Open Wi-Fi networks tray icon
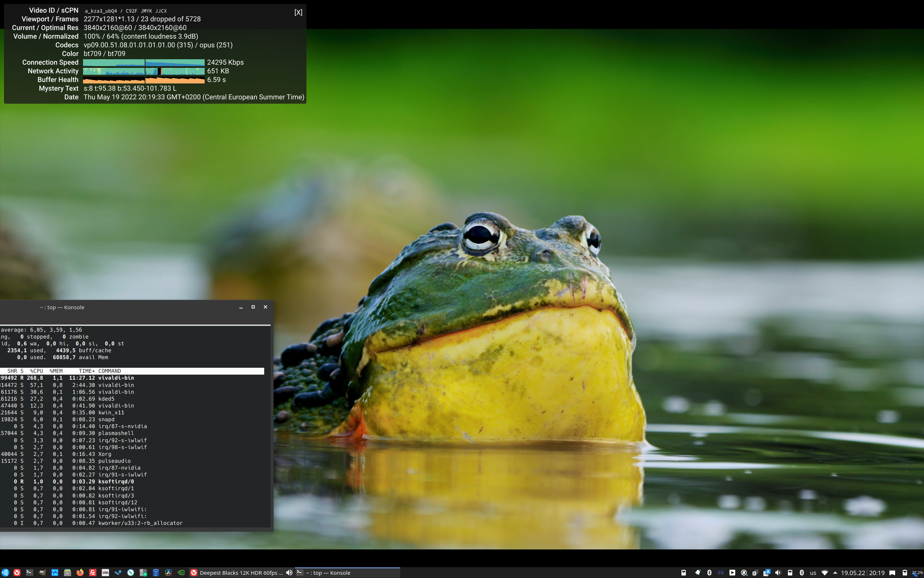 825,572
